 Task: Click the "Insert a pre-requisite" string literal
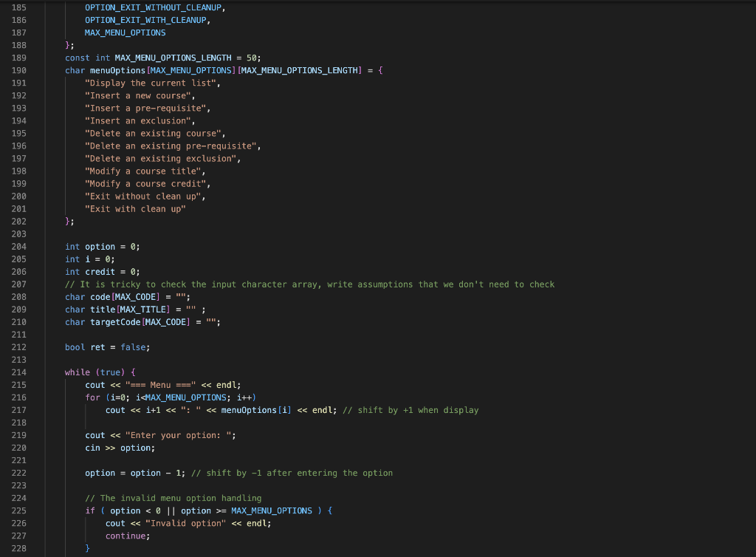145,108
